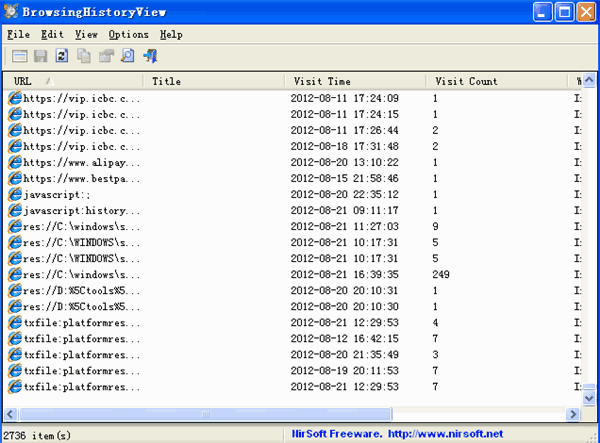Click IE icon of bestpa row

(x=15, y=179)
